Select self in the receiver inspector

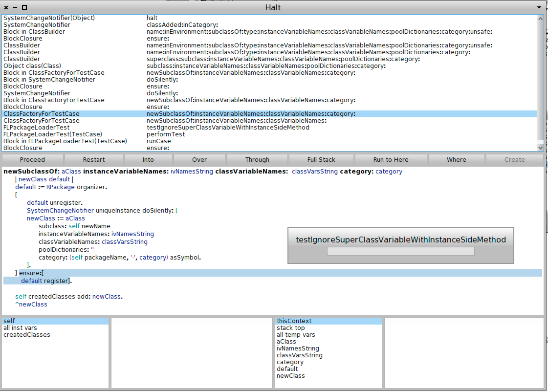(56, 321)
